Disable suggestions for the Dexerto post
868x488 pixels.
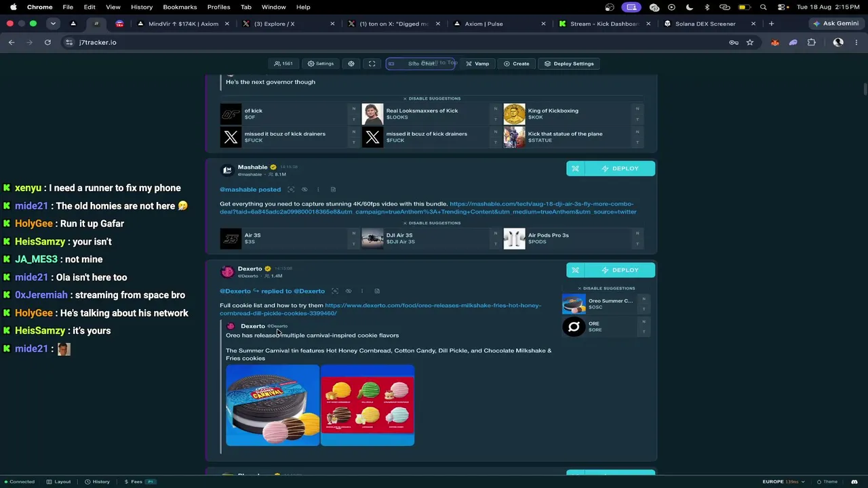coord(606,289)
